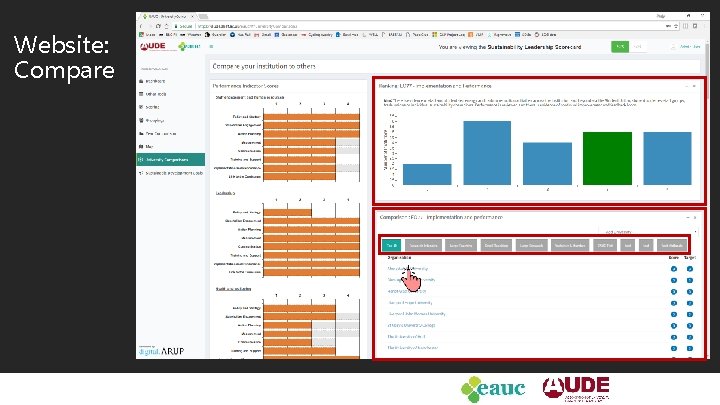Viewport: 720px width, 405px height.
Task: Collapse the Ranking panel with minimize icon
Action: point(687,86)
